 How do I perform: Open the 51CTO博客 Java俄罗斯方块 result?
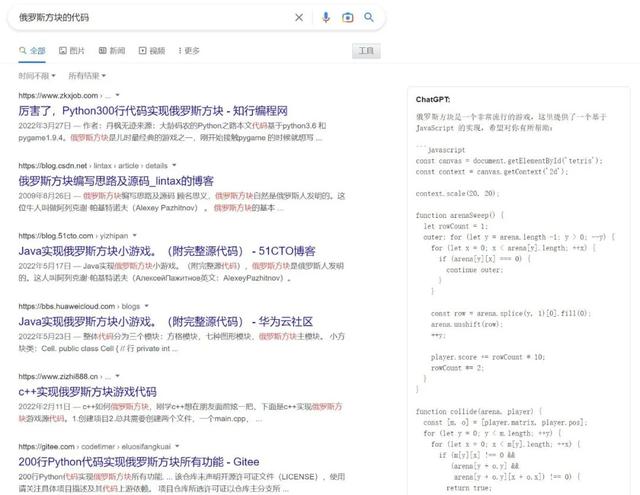tap(167, 251)
